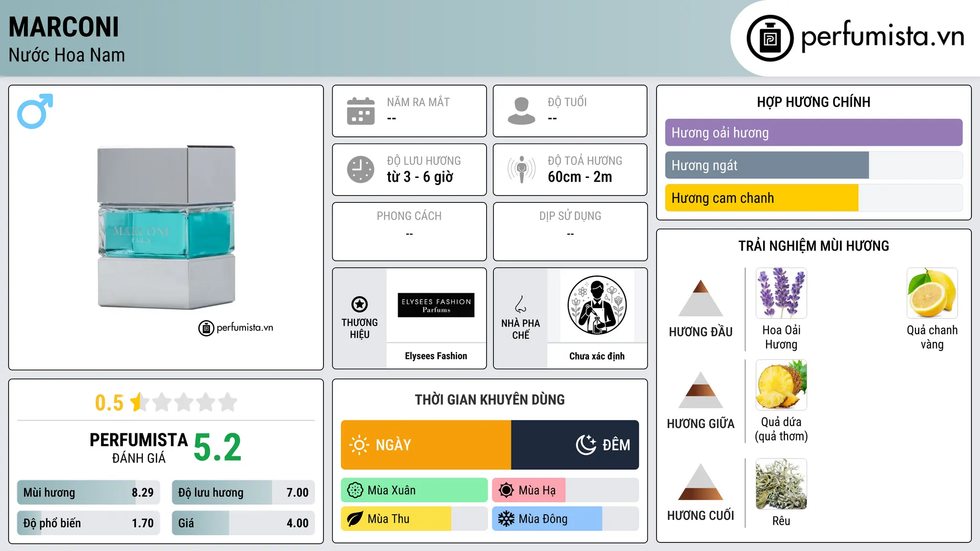This screenshot has height=551, width=980.
Task: Click the Hương giữa pyramid icon
Action: (x=701, y=390)
